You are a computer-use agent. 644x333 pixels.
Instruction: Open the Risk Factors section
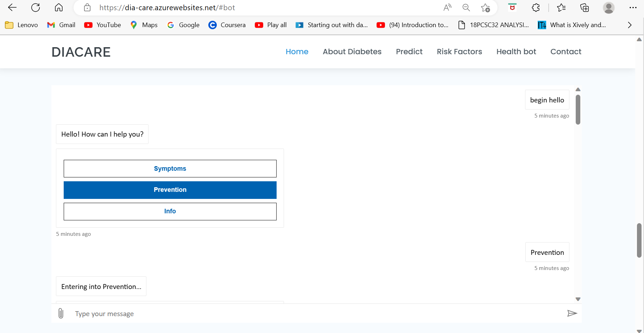[x=459, y=51]
